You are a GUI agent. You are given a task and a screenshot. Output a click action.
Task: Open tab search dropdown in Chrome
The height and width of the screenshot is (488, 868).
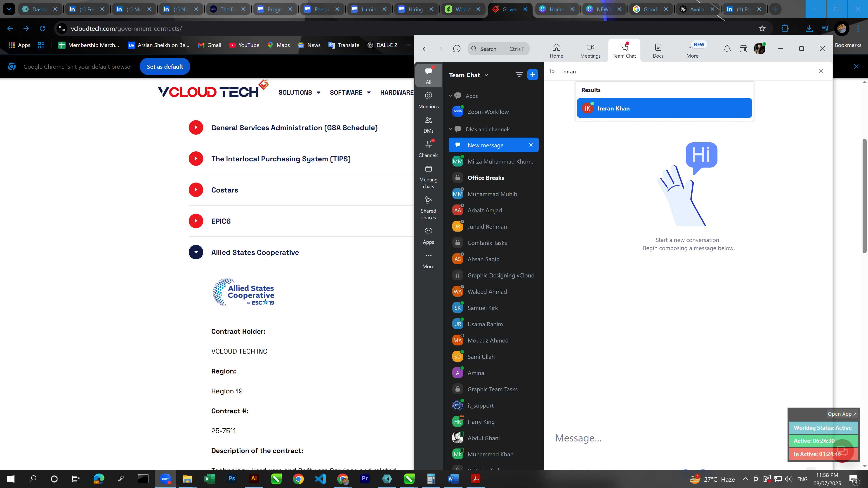pos(9,9)
